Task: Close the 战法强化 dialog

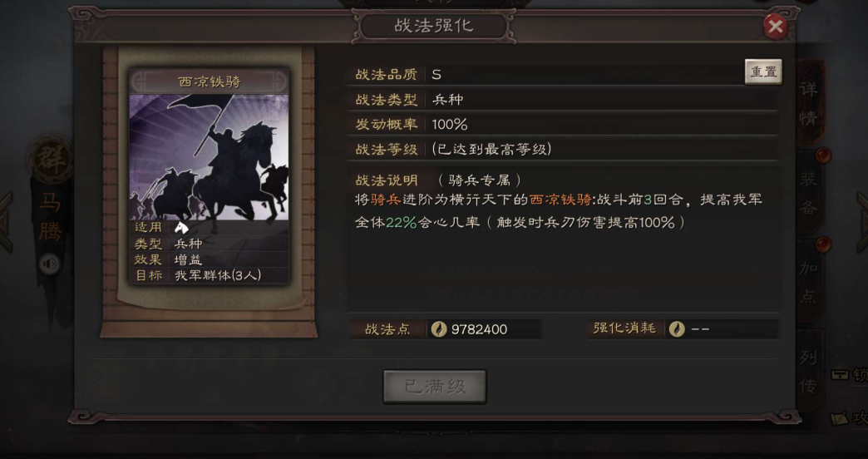Action: point(775,26)
